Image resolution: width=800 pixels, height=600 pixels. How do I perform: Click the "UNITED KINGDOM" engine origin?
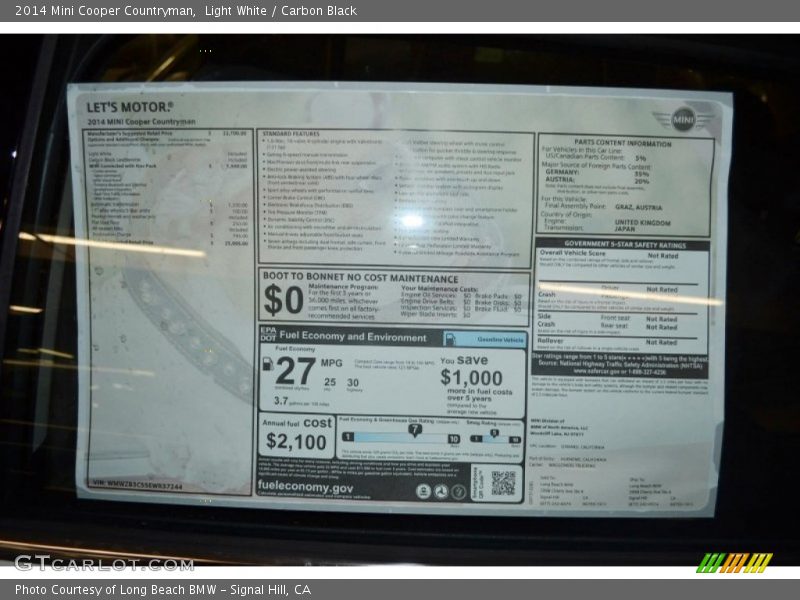[642, 223]
